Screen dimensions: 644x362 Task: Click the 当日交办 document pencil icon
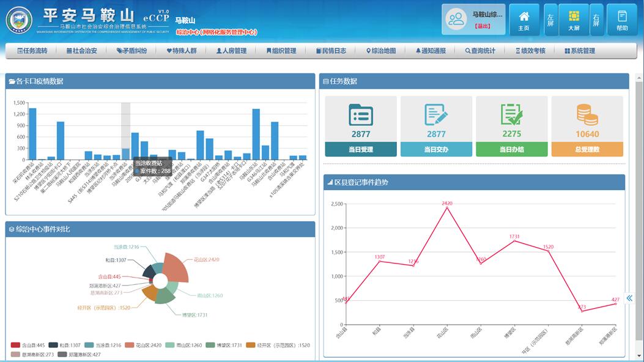pyautogui.click(x=436, y=114)
